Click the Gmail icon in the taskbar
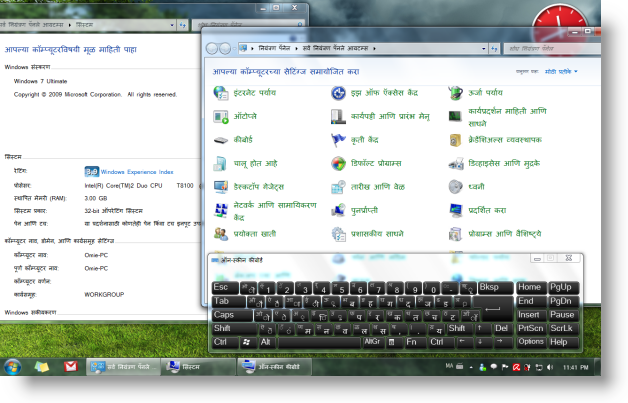Viewport: 628px width, 403px height. pos(70,367)
